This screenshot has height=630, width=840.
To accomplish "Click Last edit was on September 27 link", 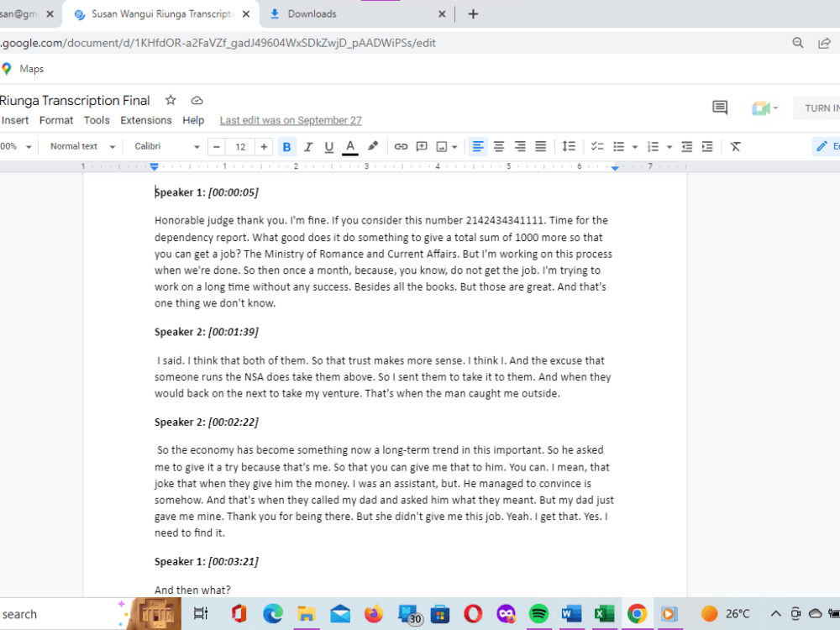I will 291,120.
